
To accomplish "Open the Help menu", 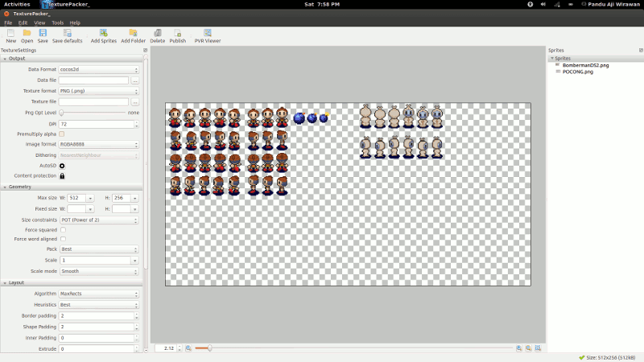I will point(75,23).
